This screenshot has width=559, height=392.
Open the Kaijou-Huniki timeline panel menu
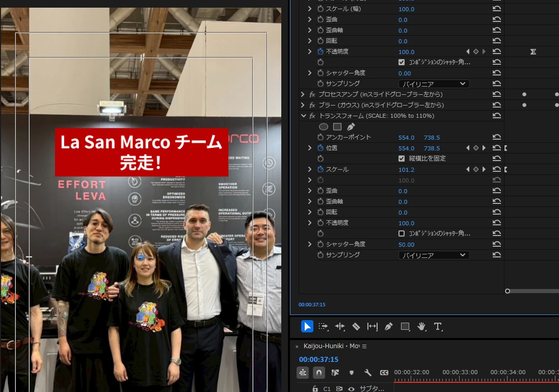click(364, 346)
